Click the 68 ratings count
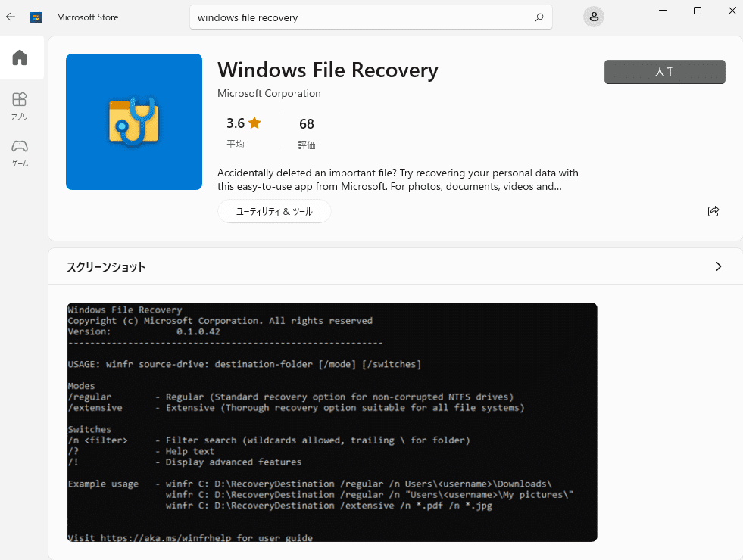 (x=307, y=124)
